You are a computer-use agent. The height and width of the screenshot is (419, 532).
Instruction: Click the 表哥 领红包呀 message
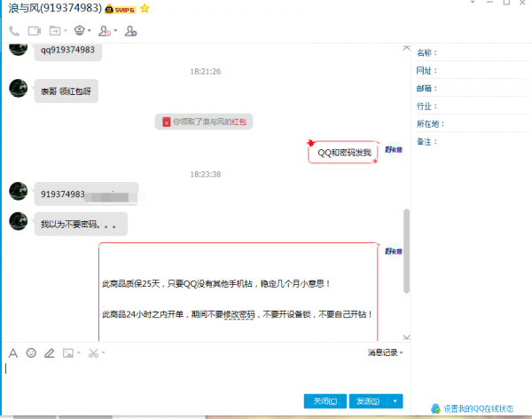66,91
